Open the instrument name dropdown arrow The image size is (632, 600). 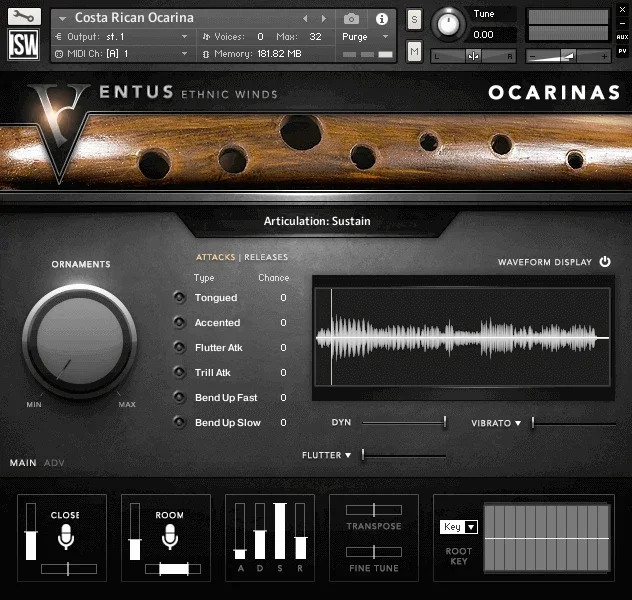(62, 19)
